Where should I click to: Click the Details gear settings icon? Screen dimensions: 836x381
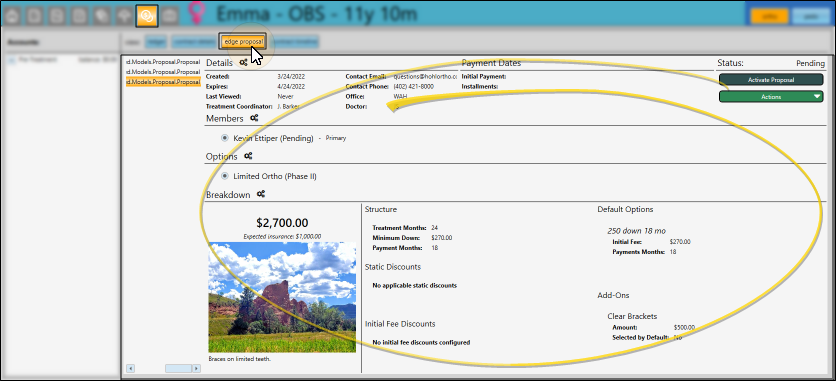[243, 63]
